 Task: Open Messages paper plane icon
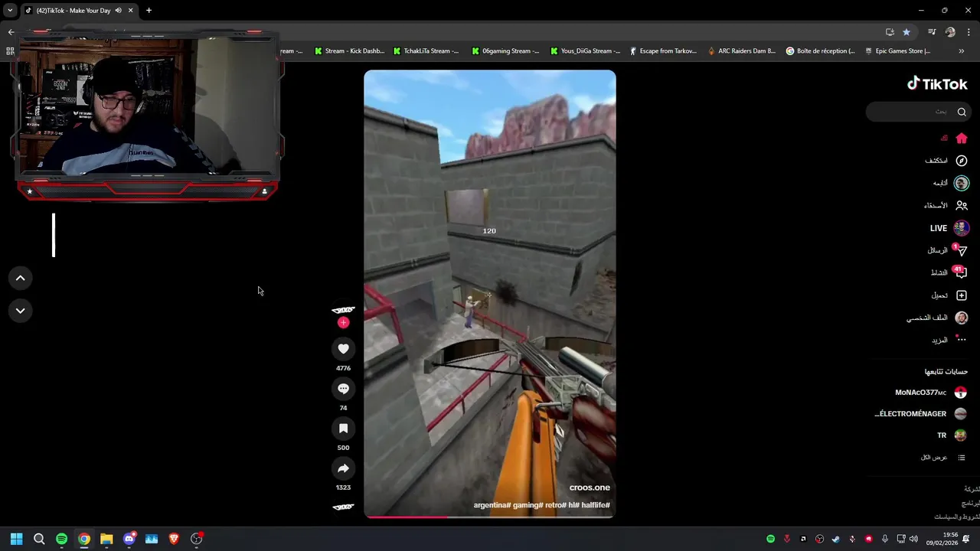pos(962,250)
